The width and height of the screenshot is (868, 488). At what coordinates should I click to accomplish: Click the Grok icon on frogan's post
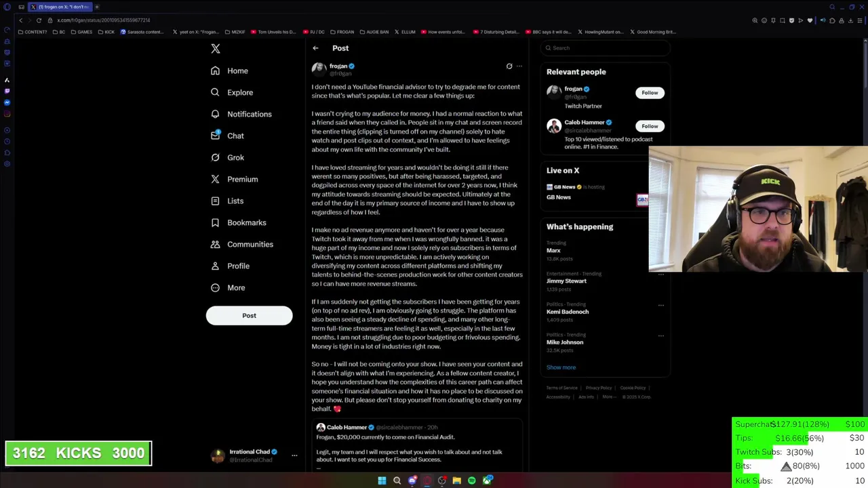(509, 66)
